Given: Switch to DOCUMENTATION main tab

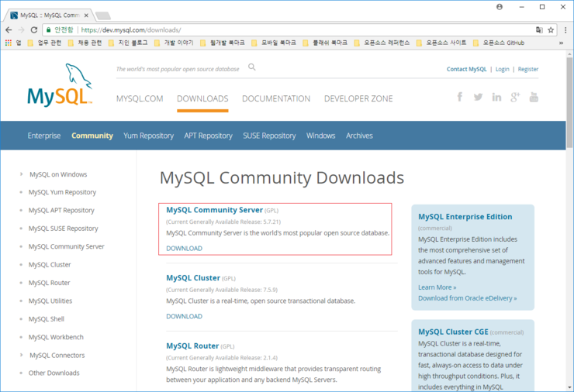Looking at the screenshot, I should click(276, 98).
